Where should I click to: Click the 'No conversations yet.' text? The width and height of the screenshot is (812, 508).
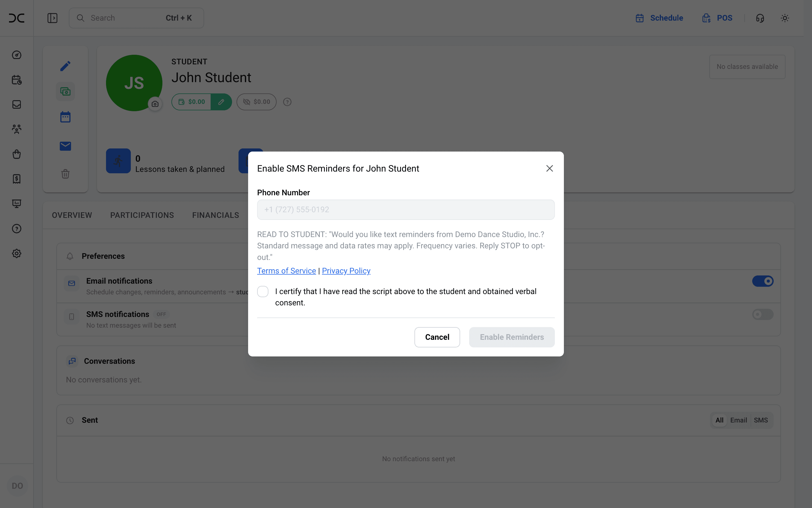104,380
